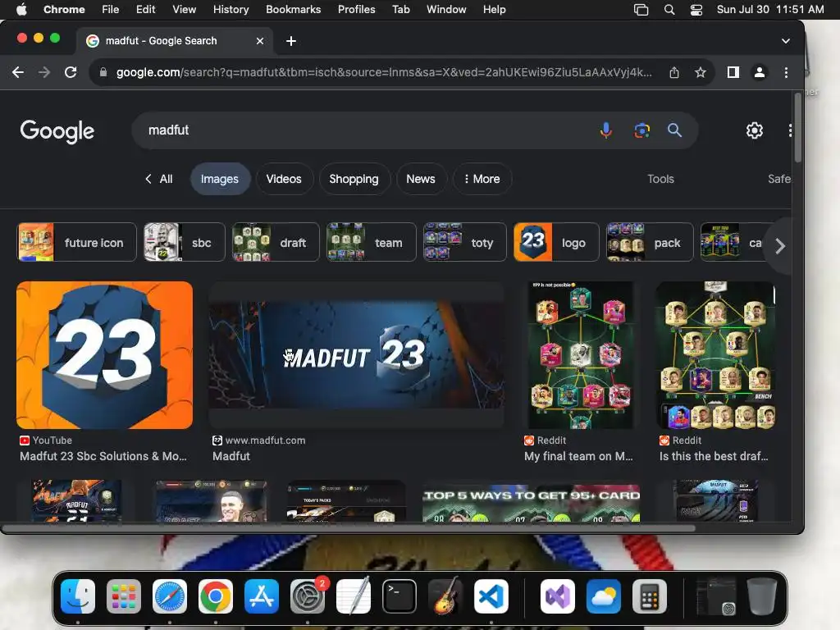This screenshot has width=840, height=630.
Task: Expand the More filters dropdown
Action: [x=482, y=179]
